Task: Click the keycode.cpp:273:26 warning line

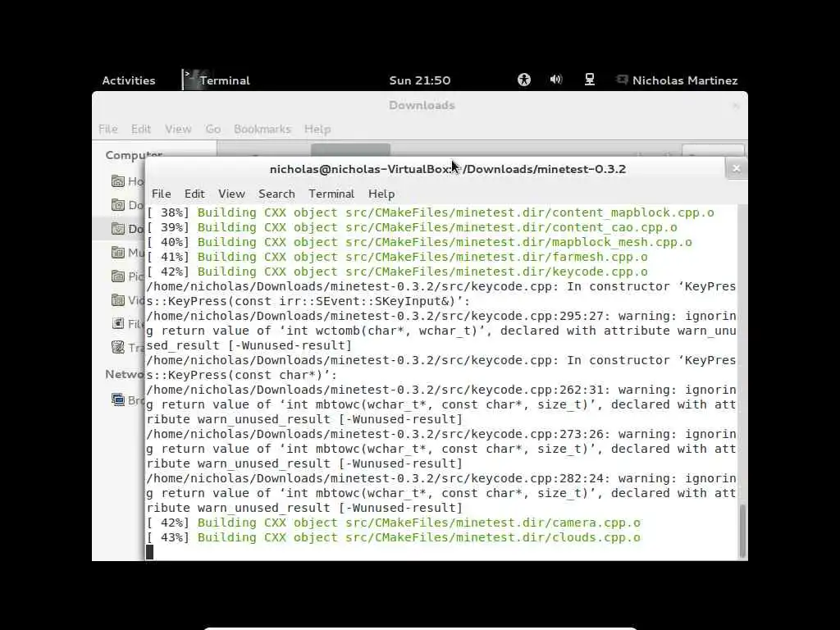Action: (441, 435)
